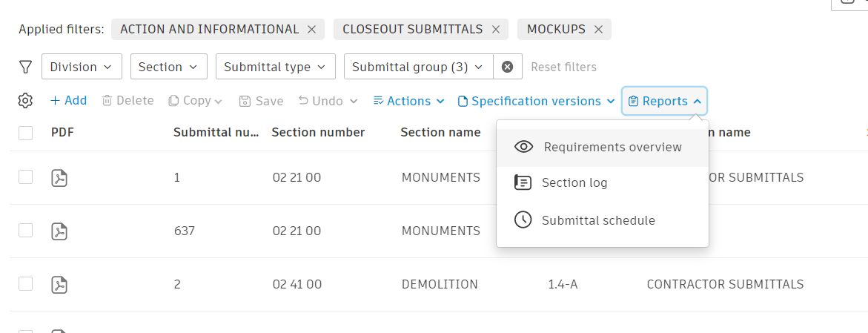Tick checkbox for DEMOLITION row
868x333 pixels.
[26, 283]
